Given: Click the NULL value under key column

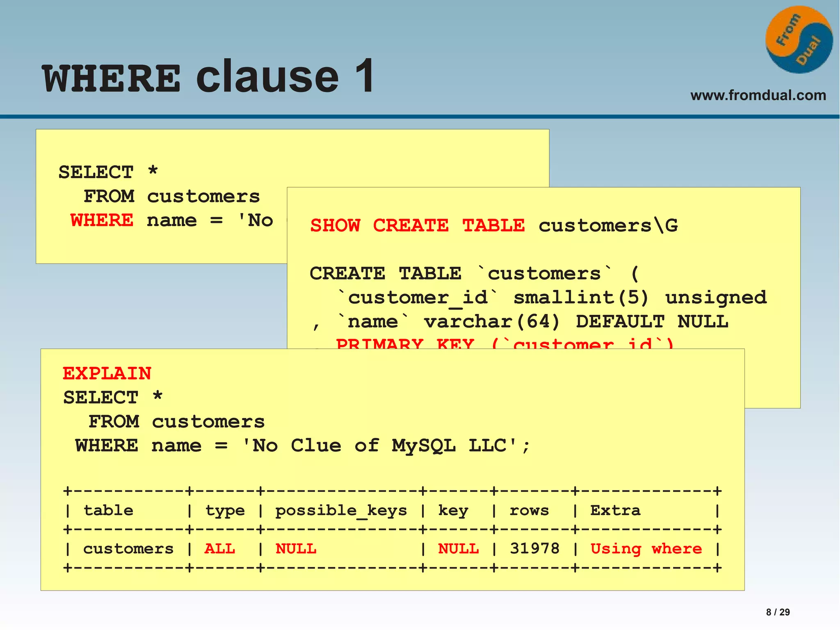Looking at the screenshot, I should point(459,549).
